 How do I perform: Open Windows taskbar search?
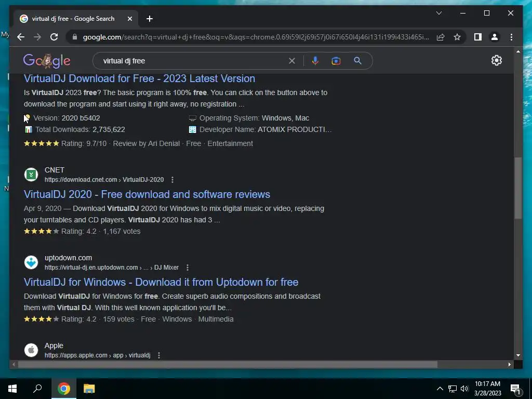coord(37,389)
